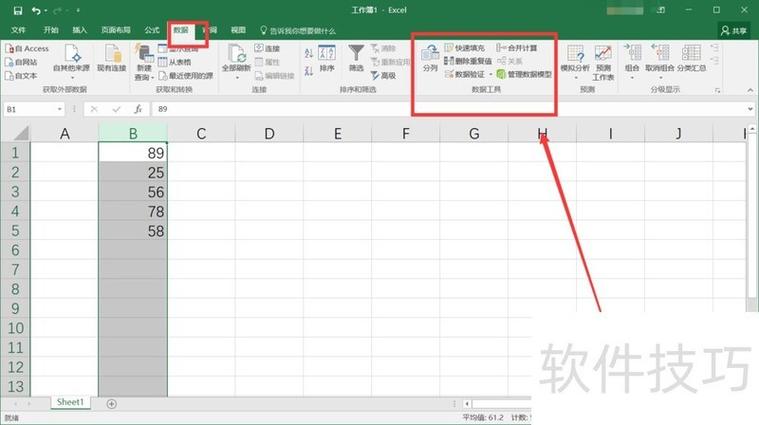Select column B header

coord(133,133)
